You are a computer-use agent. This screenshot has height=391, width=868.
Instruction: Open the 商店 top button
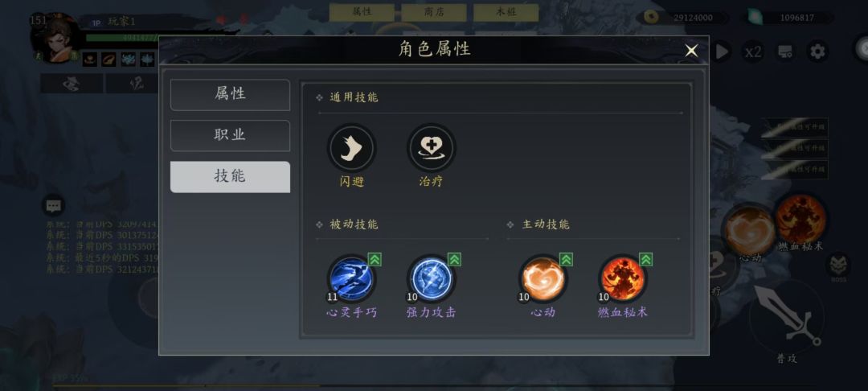tap(434, 12)
